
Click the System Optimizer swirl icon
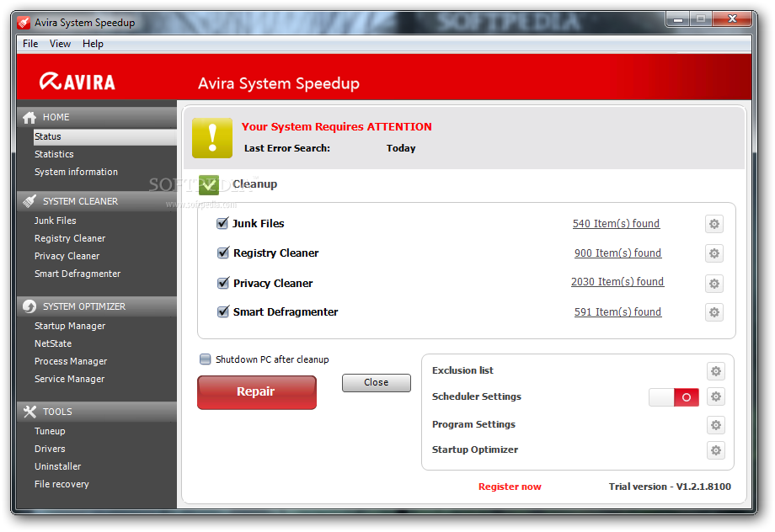coord(29,306)
